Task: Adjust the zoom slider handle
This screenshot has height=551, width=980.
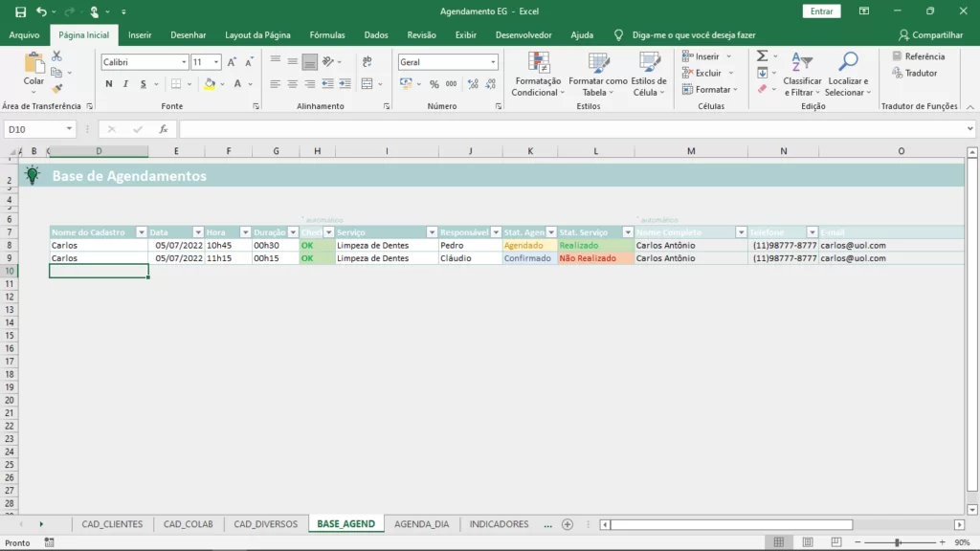Action: coord(898,542)
